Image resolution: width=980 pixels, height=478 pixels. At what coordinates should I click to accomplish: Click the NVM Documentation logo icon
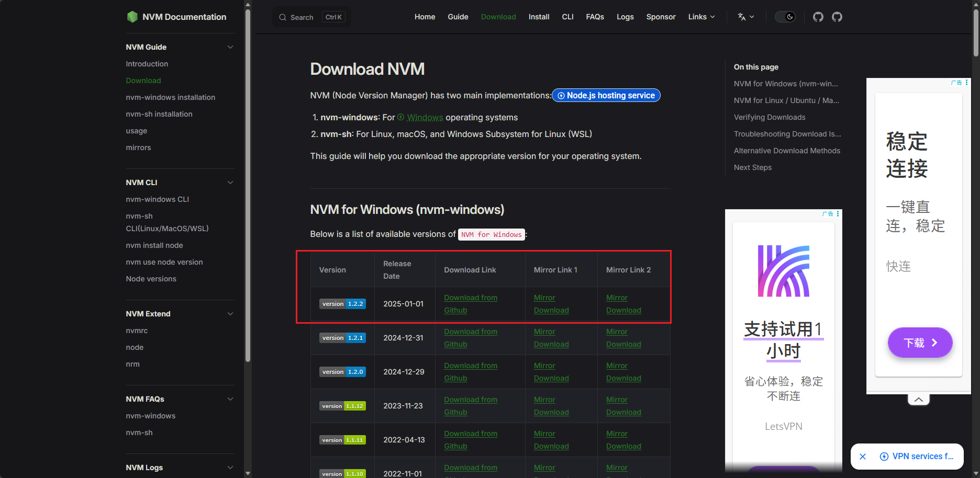tap(132, 17)
